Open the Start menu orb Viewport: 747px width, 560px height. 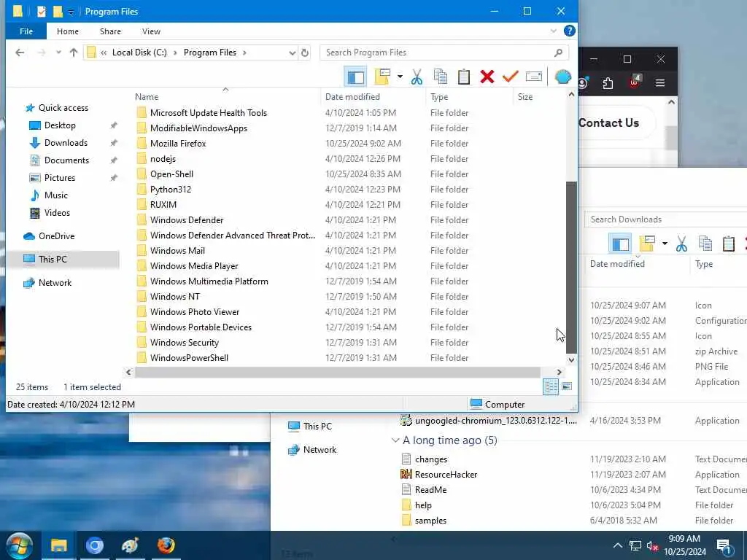click(20, 545)
